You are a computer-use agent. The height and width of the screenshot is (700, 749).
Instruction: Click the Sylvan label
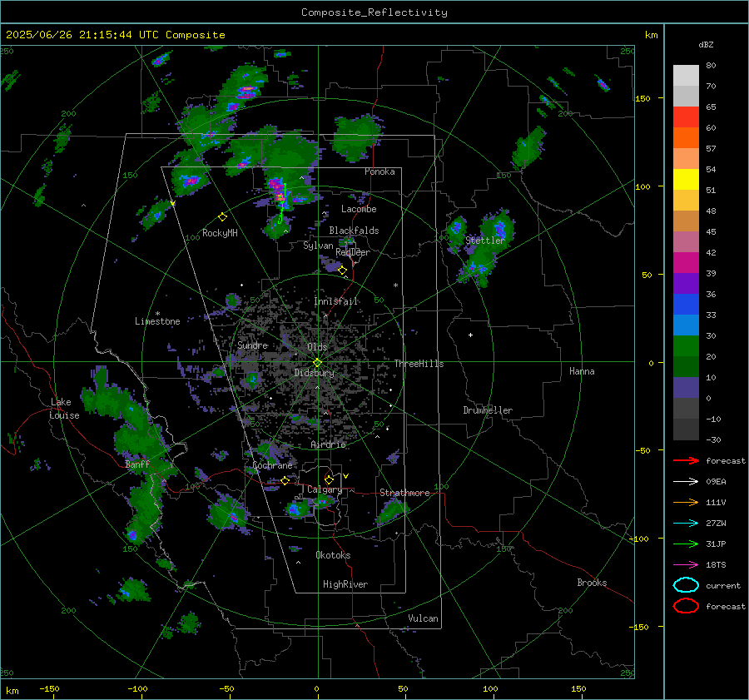318,246
